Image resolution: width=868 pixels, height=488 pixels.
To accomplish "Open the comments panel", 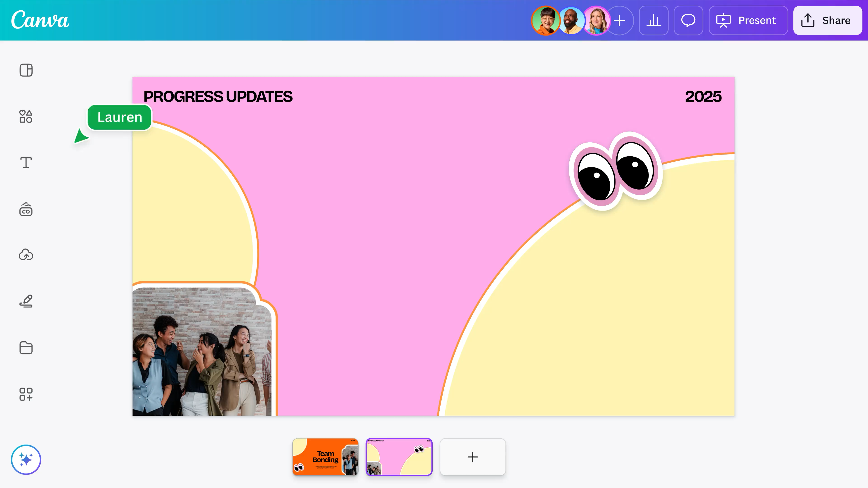I will tap(688, 21).
